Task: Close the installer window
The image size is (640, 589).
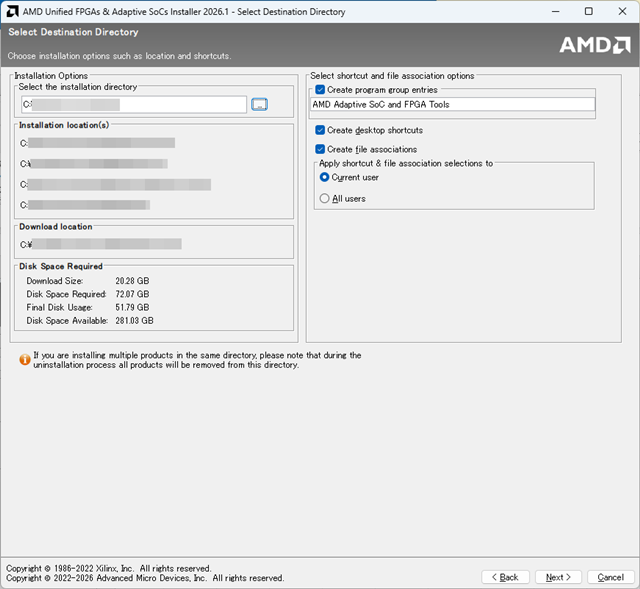Action: 622,11
